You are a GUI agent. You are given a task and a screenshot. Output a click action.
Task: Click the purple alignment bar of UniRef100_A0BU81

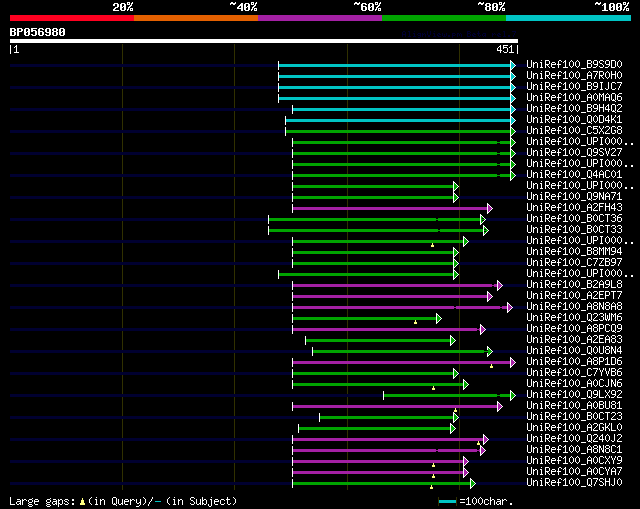[395, 406]
